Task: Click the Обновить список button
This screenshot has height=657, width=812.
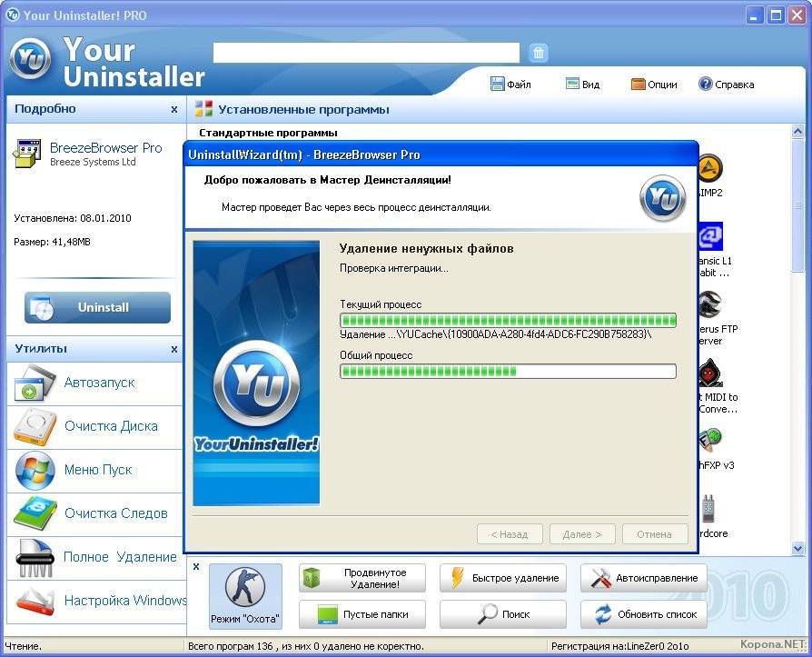Action: (x=644, y=614)
